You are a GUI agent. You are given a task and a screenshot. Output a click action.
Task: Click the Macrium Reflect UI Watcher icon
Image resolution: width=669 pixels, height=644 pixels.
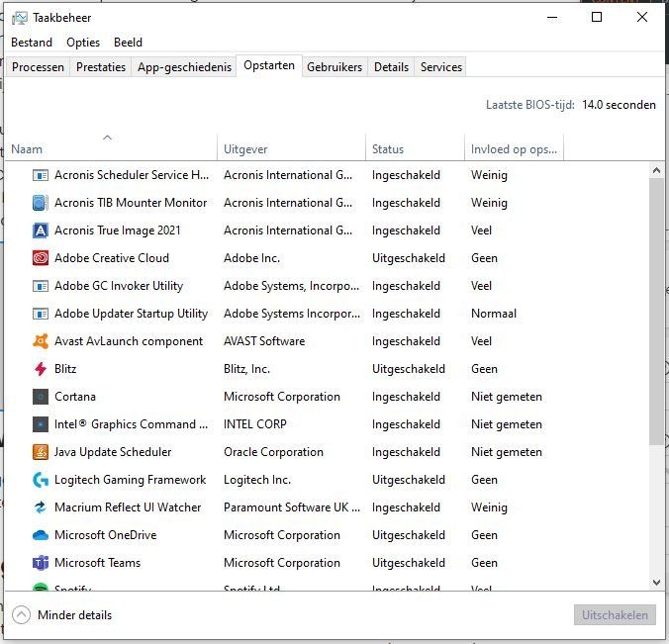[41, 507]
